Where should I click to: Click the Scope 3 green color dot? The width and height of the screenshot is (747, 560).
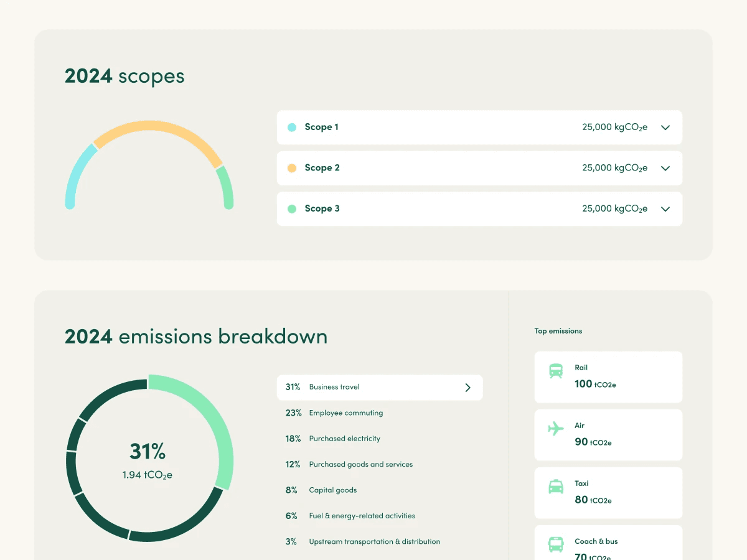tap(291, 208)
